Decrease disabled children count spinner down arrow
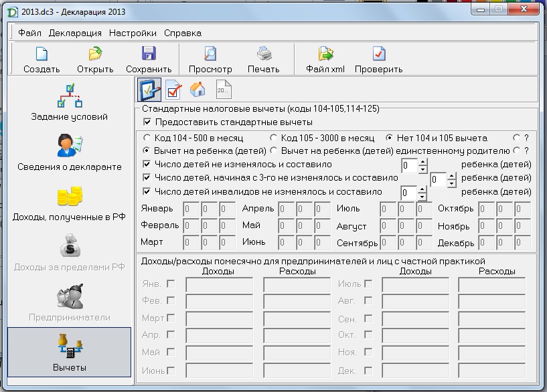Screen dimensions: 547x392 422,197
